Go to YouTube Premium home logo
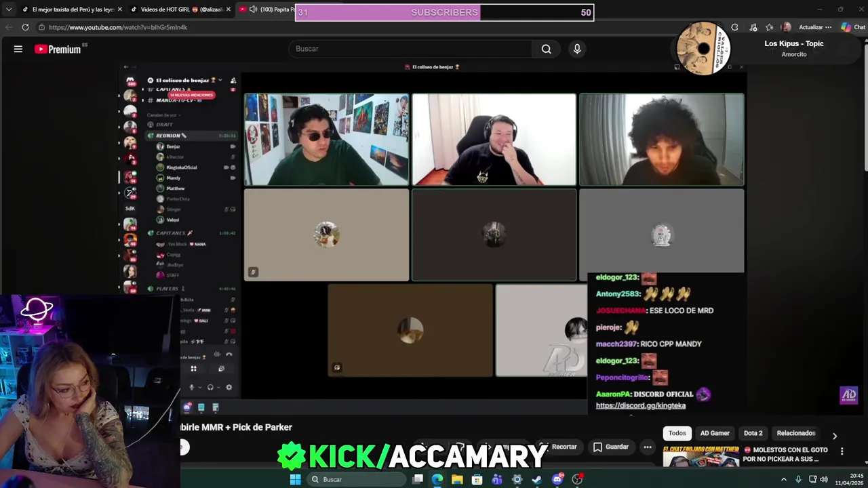 click(58, 49)
